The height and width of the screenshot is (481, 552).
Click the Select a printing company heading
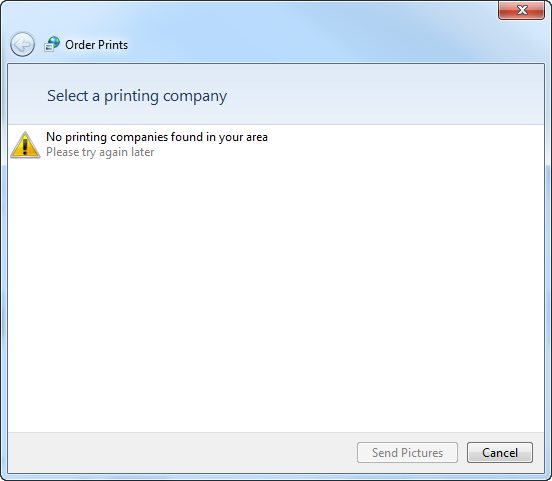[137, 96]
